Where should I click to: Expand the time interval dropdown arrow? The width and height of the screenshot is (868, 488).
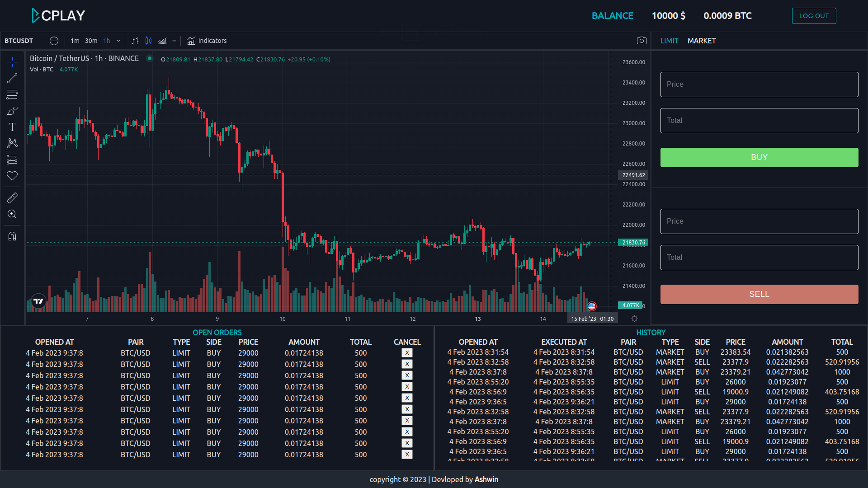pos(118,41)
